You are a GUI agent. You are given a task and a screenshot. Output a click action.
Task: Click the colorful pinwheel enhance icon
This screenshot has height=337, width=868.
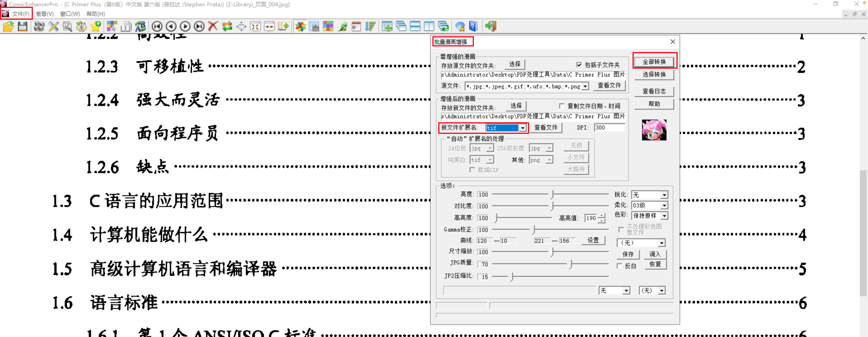point(300,26)
